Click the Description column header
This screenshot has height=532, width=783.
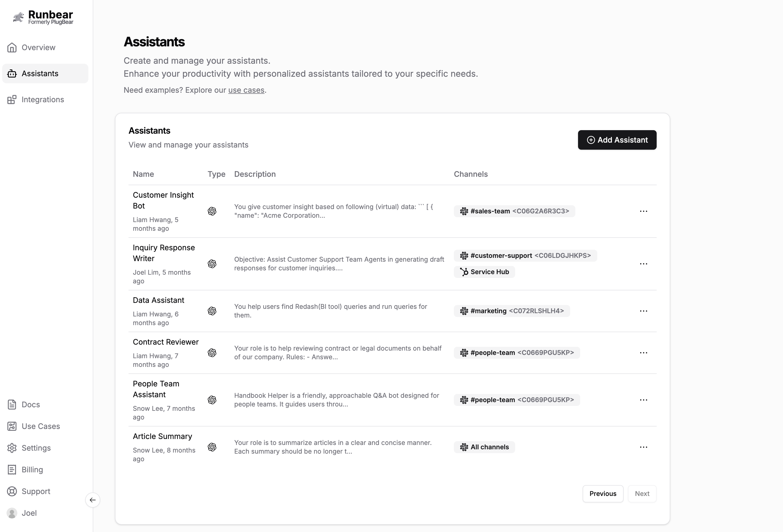click(255, 174)
